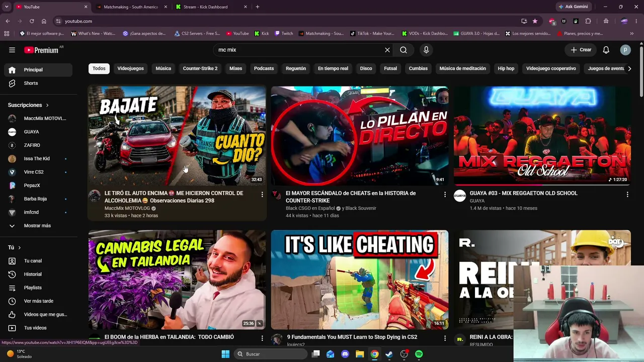Expand the Suscripciones section chevron
Viewport: 644px width, 362px height.
click(x=47, y=105)
